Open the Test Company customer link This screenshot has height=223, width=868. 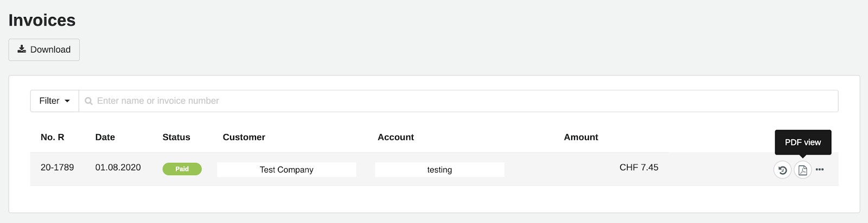click(286, 170)
